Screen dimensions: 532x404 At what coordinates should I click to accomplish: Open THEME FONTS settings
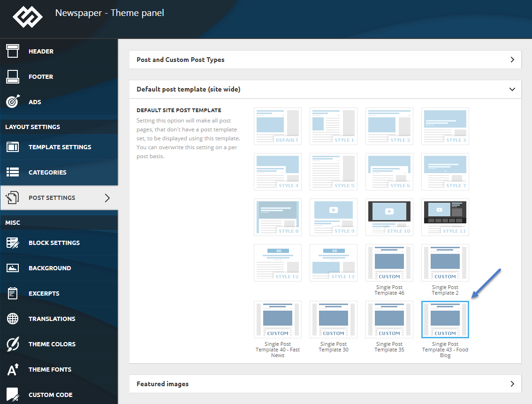[59, 369]
